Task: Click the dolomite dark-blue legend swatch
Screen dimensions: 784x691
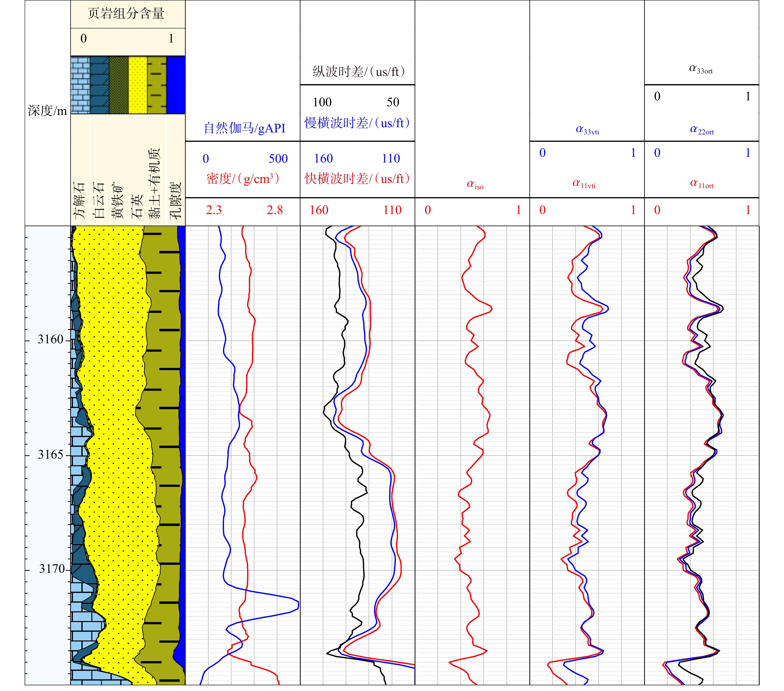Action: [x=99, y=85]
